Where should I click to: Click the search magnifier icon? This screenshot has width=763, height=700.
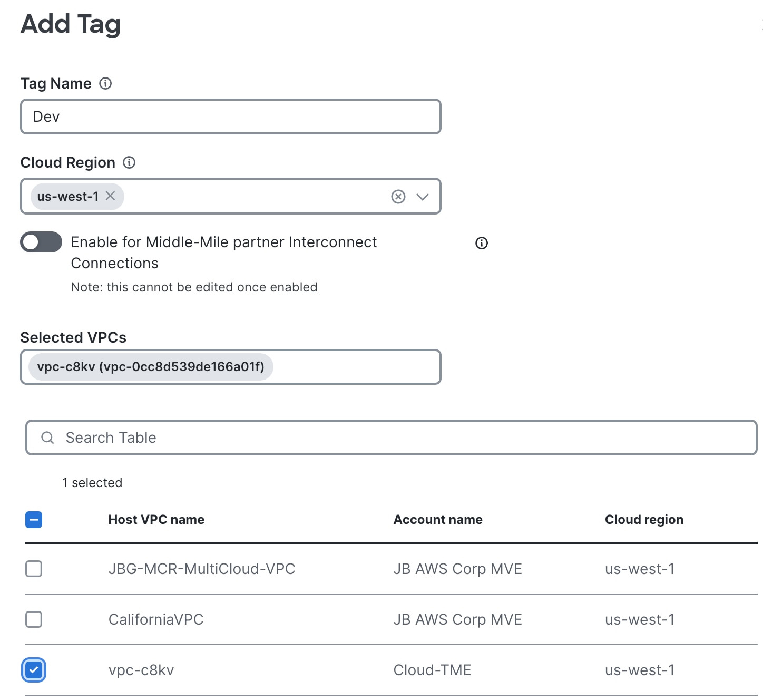(47, 437)
